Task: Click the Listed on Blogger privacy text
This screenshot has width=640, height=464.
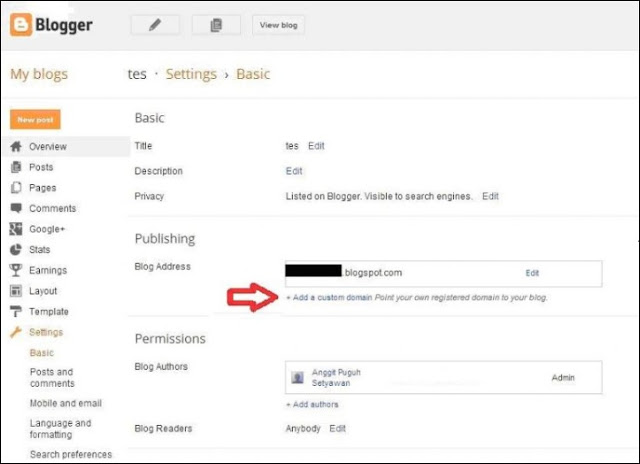Action: click(379, 196)
